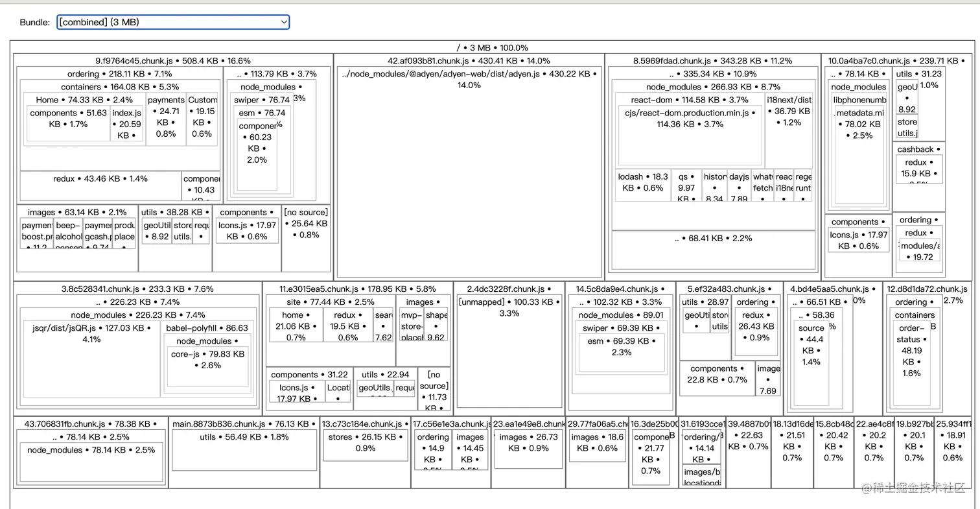Select the 9.f9764c45.chunk.js 508.4 KB block
980x509 pixels.
(173, 167)
